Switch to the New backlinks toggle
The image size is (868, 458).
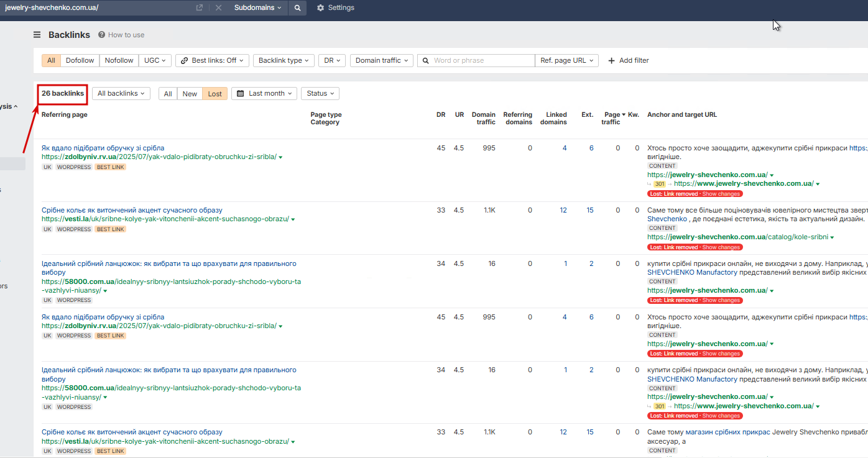click(190, 94)
